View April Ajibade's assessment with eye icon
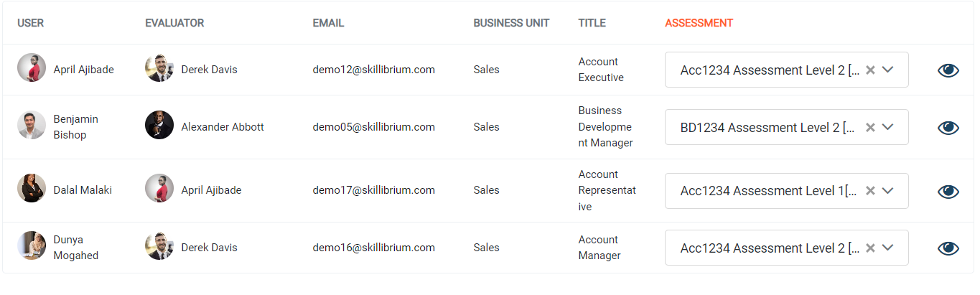Image resolution: width=980 pixels, height=295 pixels. (x=948, y=70)
